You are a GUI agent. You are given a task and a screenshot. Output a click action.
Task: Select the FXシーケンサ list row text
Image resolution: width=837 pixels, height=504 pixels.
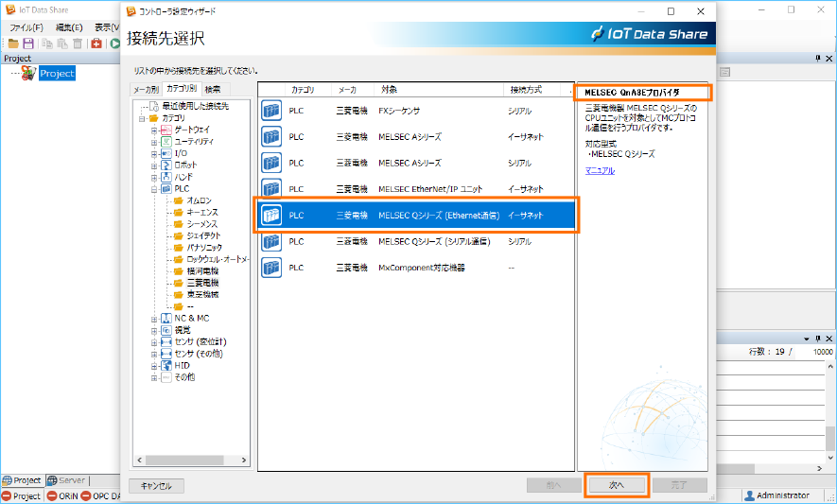click(399, 111)
